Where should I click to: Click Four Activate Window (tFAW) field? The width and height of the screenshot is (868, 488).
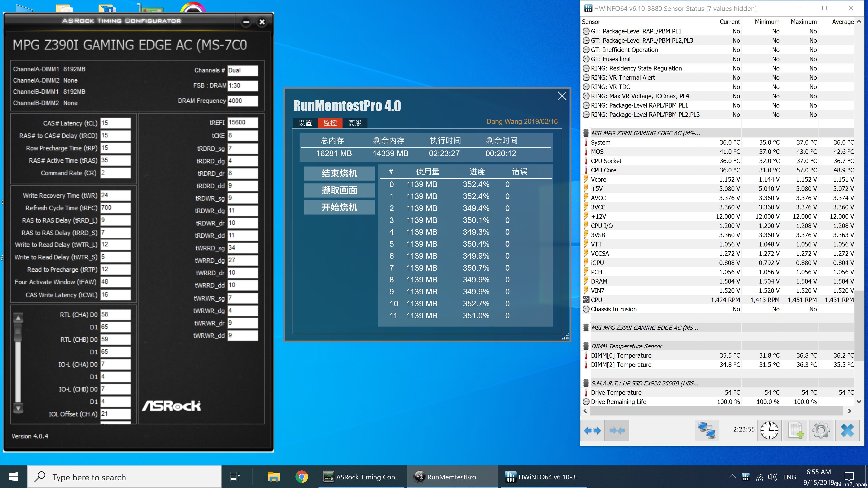[x=116, y=282]
